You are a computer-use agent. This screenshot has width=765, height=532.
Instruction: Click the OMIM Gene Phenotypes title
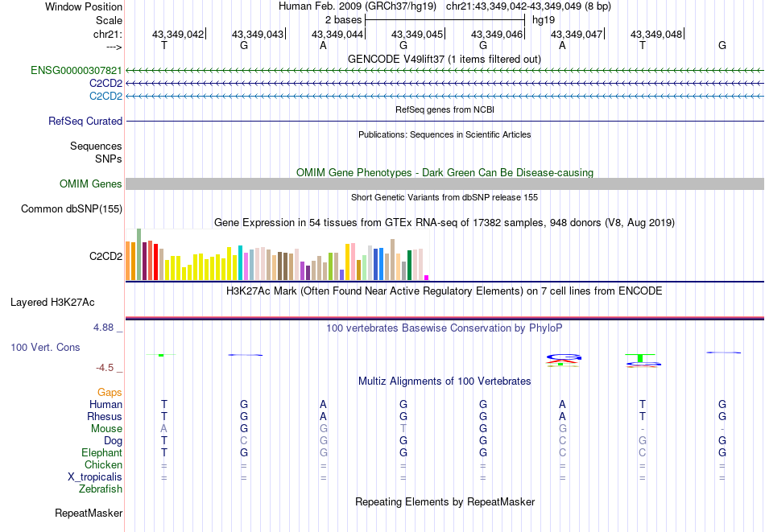click(x=445, y=172)
